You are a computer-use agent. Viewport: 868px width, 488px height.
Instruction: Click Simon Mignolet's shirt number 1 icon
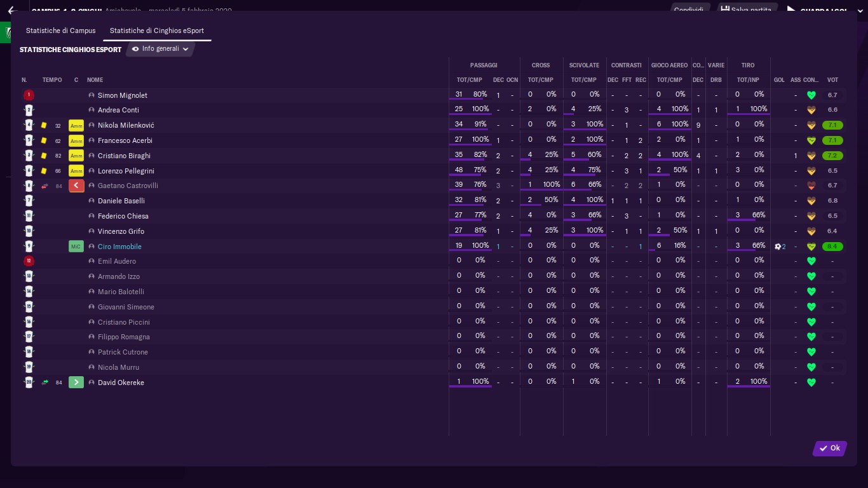pos(29,95)
